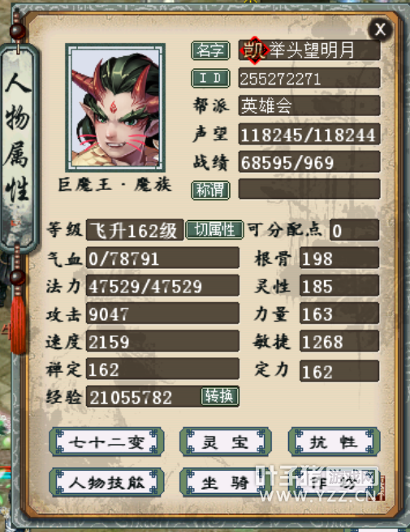The height and width of the screenshot is (532, 410).
Task: Click the ID button
Action: (210, 78)
